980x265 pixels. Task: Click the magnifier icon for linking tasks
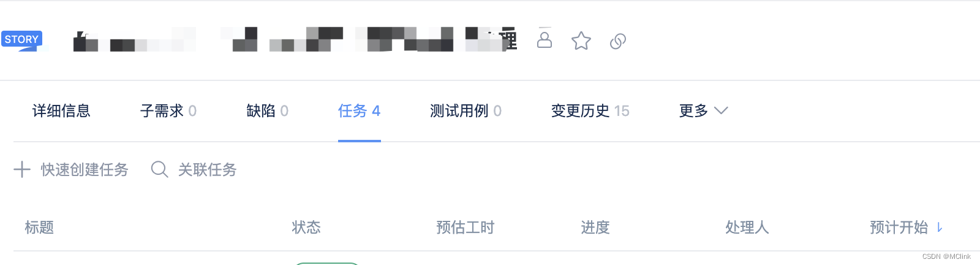[x=159, y=169]
